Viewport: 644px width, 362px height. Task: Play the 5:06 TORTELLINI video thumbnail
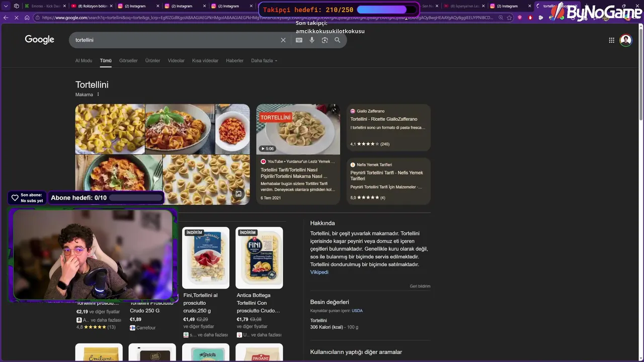click(x=298, y=129)
